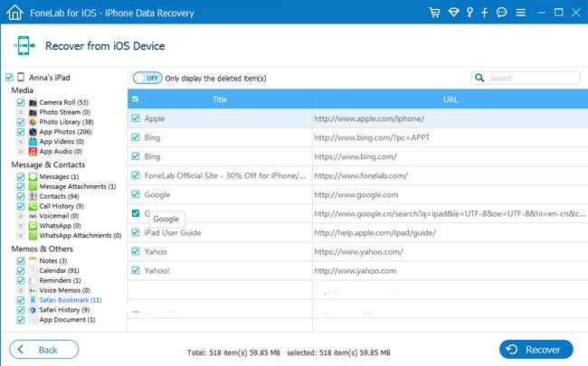Uncheck the Anna's iPad checkbox
The image size is (588, 366).
[9, 77]
